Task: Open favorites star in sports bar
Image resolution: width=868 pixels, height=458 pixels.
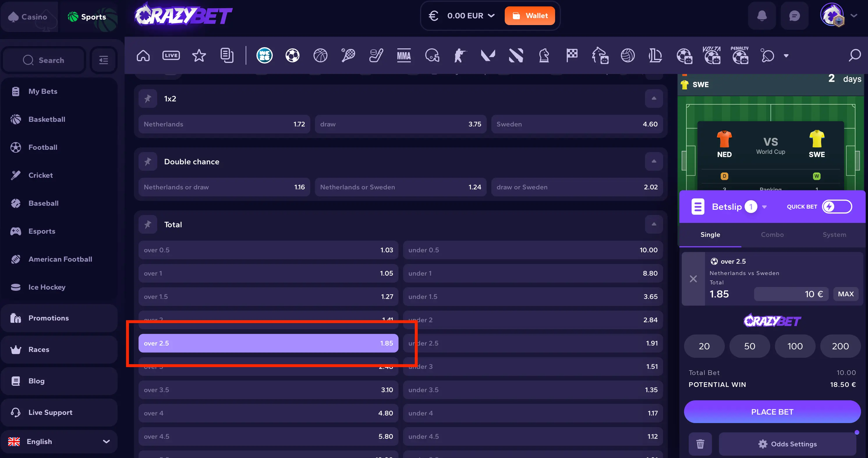Action: pyautogui.click(x=199, y=55)
